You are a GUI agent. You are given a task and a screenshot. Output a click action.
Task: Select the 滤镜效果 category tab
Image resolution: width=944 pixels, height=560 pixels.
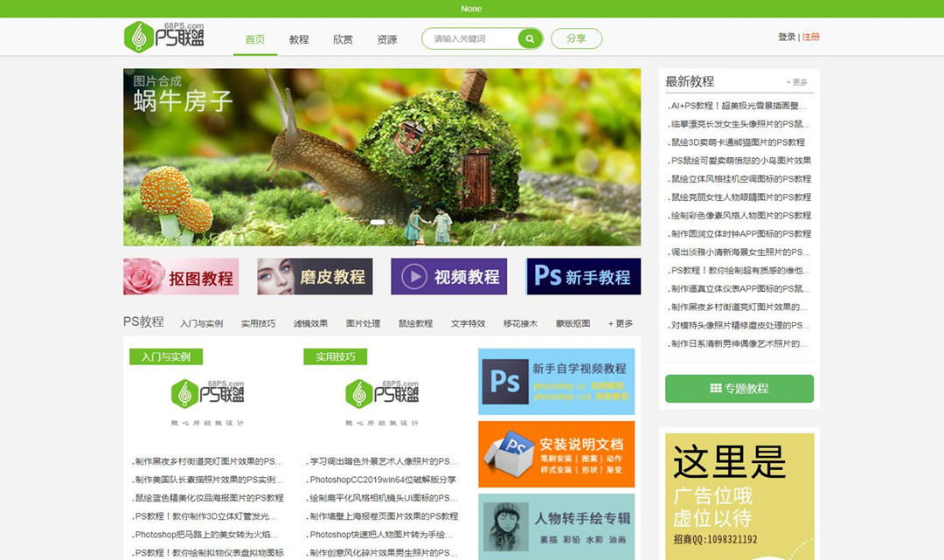pyautogui.click(x=311, y=322)
